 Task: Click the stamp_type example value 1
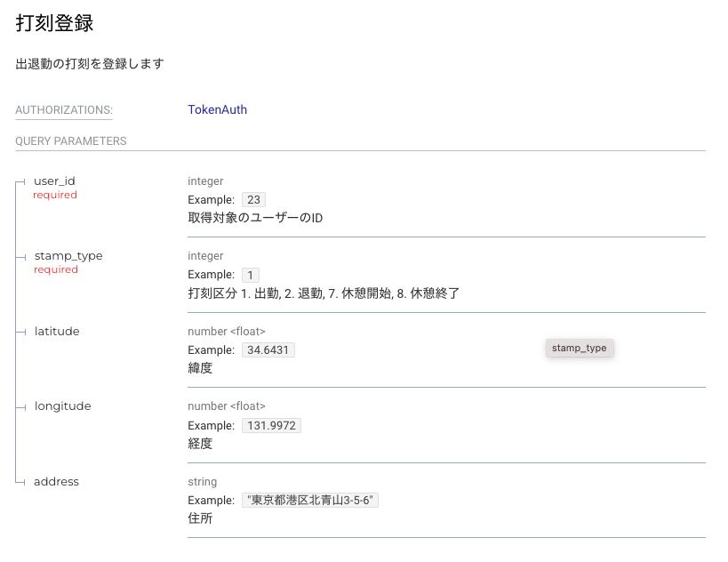point(251,275)
